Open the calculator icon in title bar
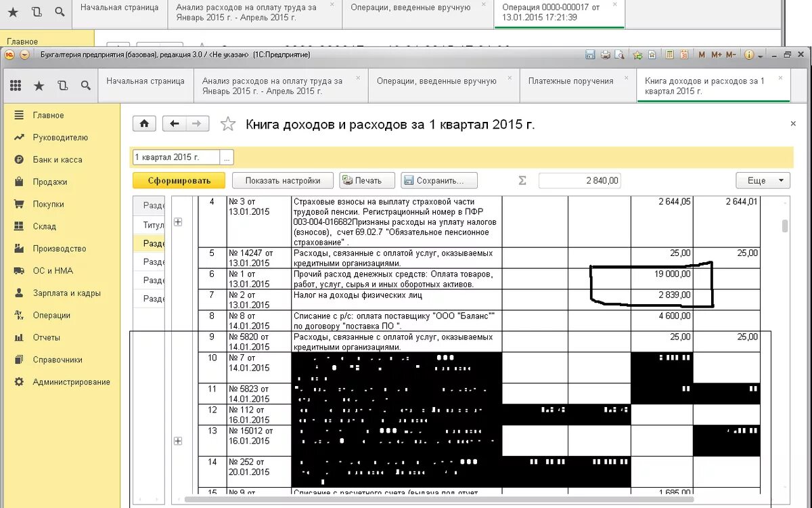The image size is (812, 508). [x=669, y=55]
